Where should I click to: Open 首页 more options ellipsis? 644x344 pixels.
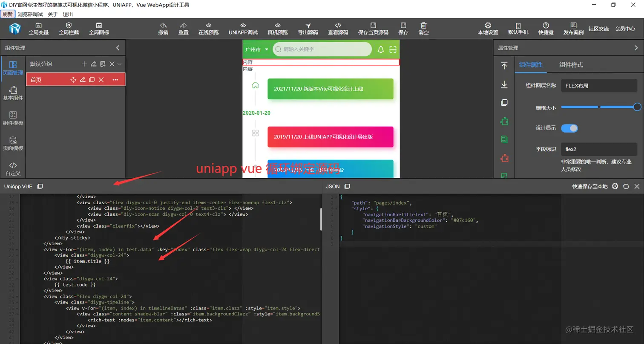tap(115, 80)
